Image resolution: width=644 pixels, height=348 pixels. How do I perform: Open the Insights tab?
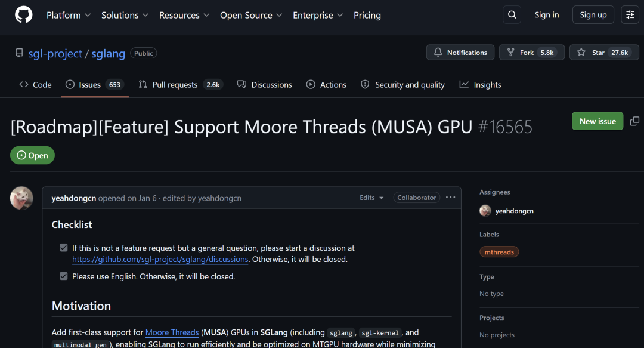(480, 85)
